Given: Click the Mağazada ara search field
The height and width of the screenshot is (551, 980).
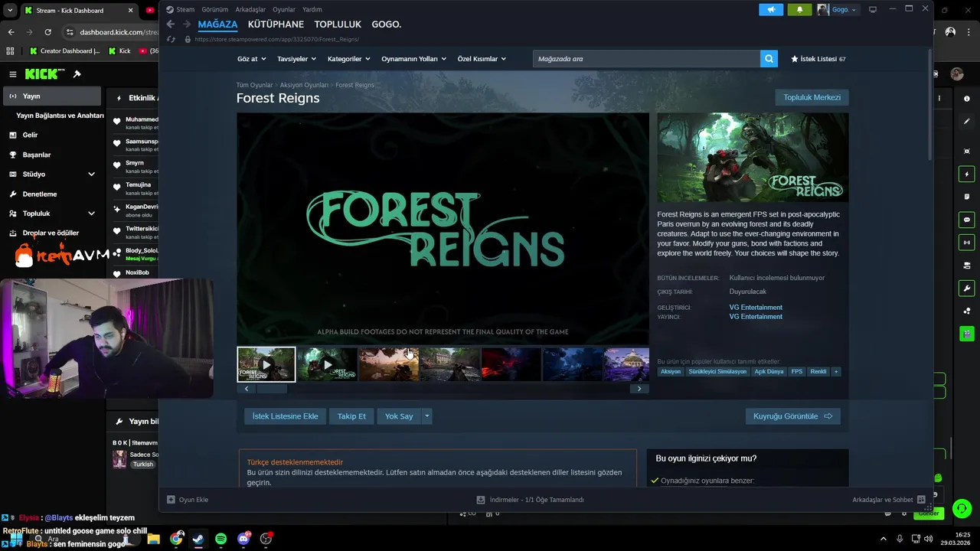Looking at the screenshot, I should [x=646, y=59].
